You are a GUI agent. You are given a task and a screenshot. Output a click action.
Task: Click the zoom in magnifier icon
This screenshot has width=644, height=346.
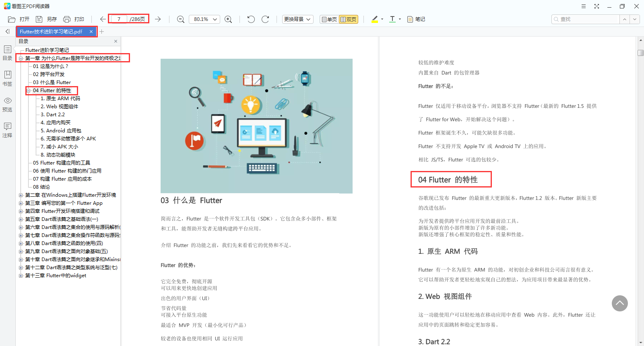(228, 19)
